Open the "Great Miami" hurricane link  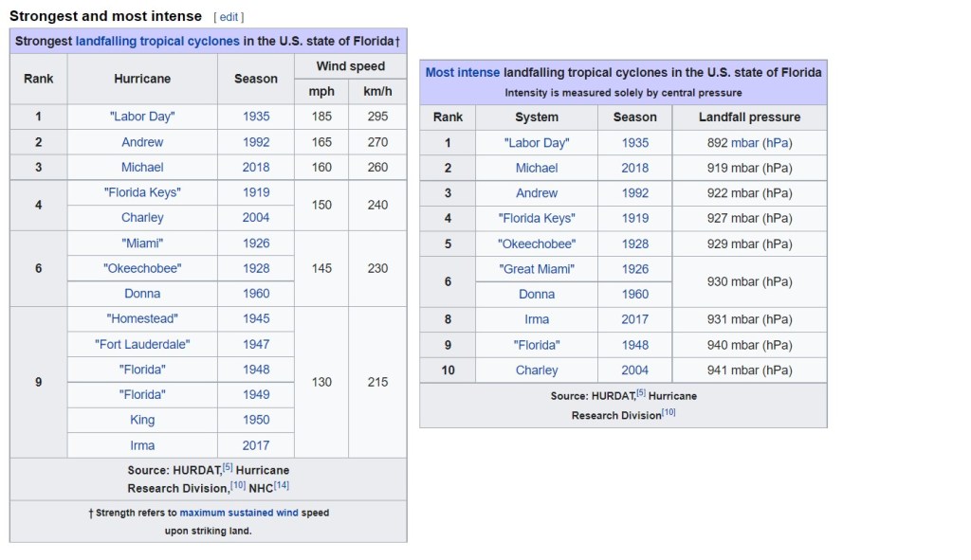(537, 269)
